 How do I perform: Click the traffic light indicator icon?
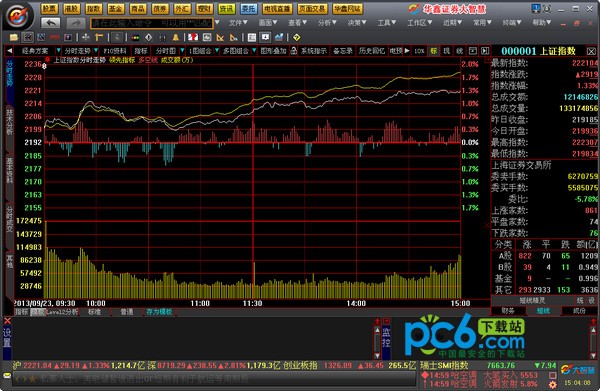click(135, 37)
